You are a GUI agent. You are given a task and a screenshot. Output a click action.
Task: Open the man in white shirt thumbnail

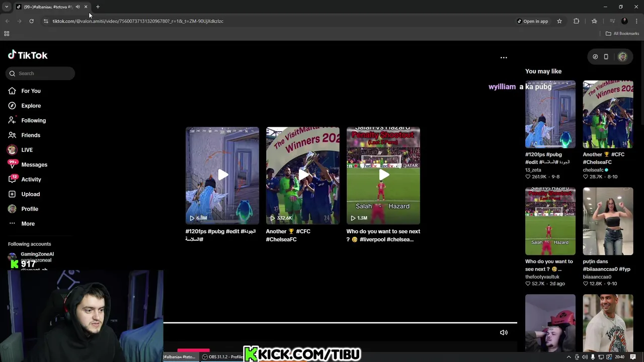[x=608, y=323]
